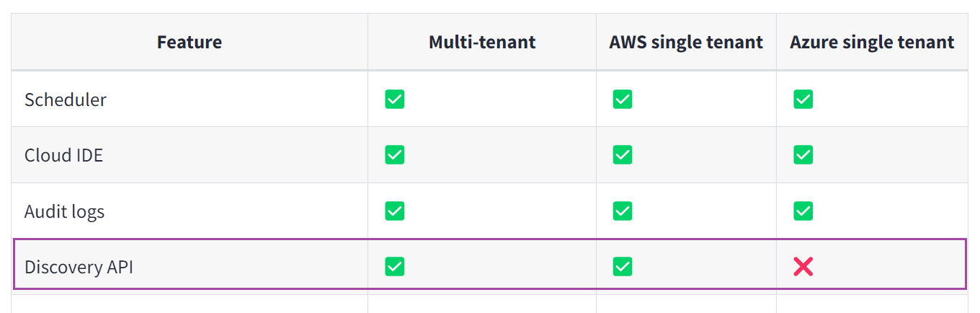
Task: Click Discovery API checkmark under Multi-tenant
Action: [x=394, y=267]
